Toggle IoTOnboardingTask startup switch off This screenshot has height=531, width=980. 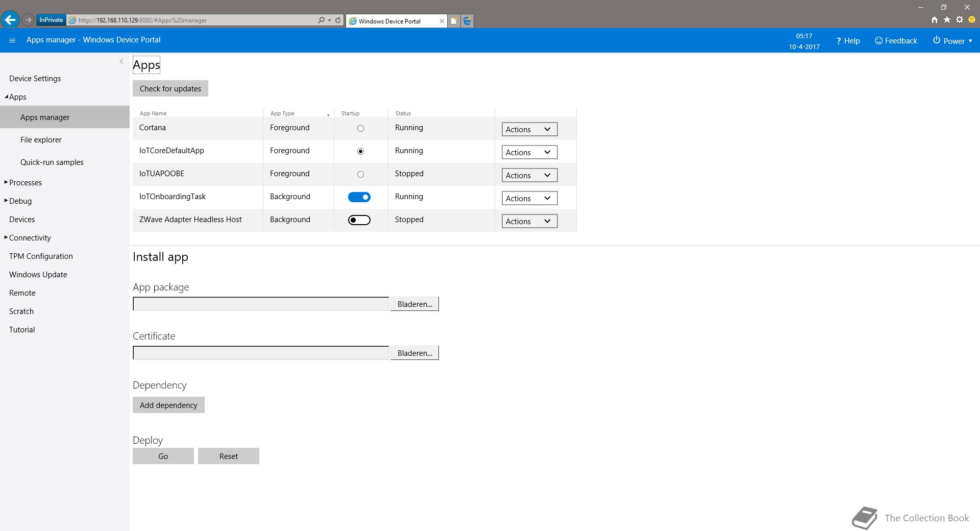(x=359, y=197)
